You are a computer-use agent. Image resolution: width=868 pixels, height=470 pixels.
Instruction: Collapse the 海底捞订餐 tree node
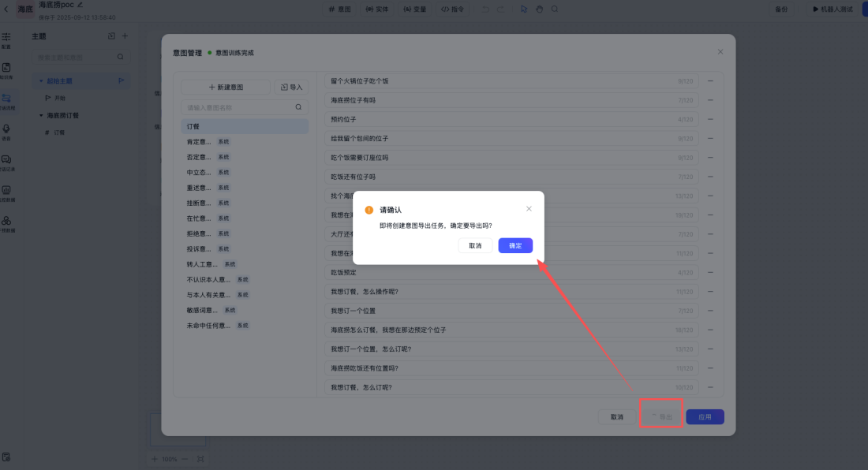point(40,114)
